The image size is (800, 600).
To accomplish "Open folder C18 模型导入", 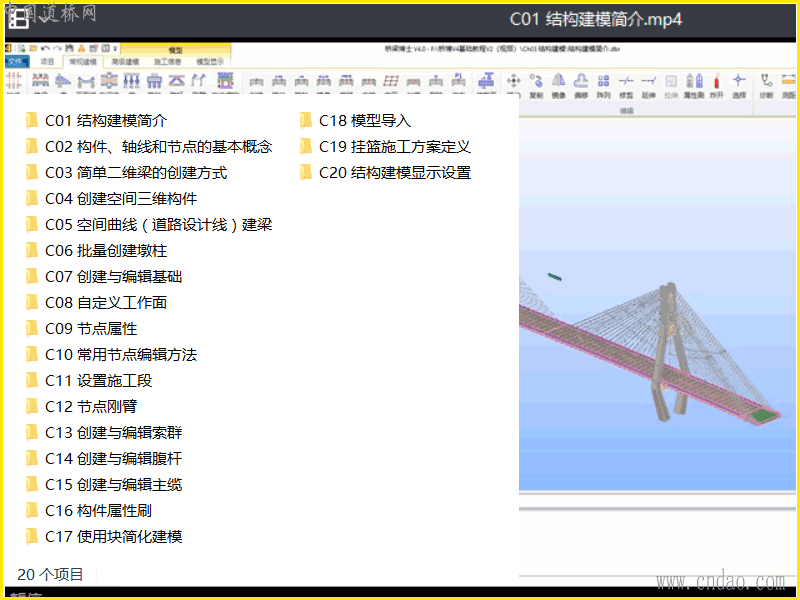I will point(356,121).
